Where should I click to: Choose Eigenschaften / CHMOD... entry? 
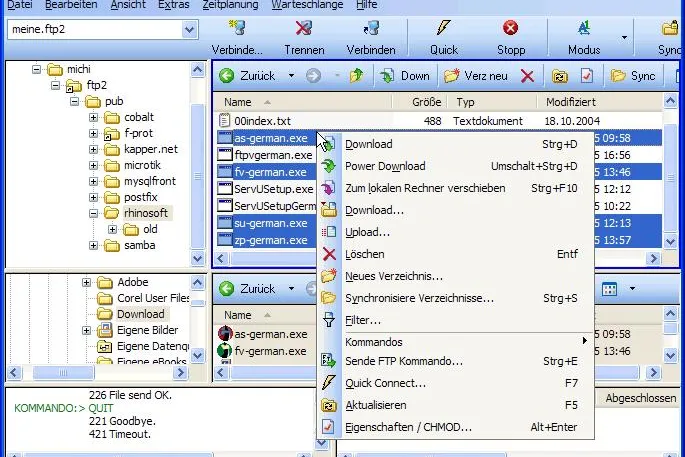[x=455, y=427]
